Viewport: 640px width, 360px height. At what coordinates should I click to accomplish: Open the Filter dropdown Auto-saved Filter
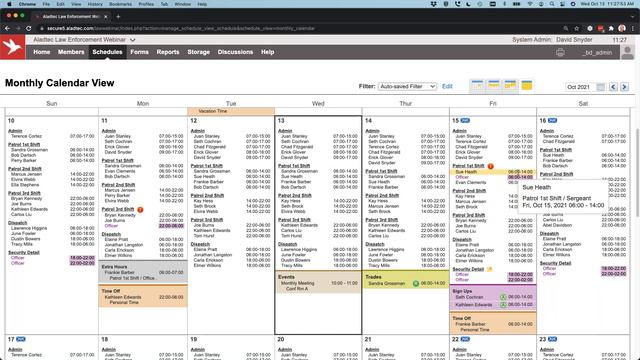pos(407,87)
